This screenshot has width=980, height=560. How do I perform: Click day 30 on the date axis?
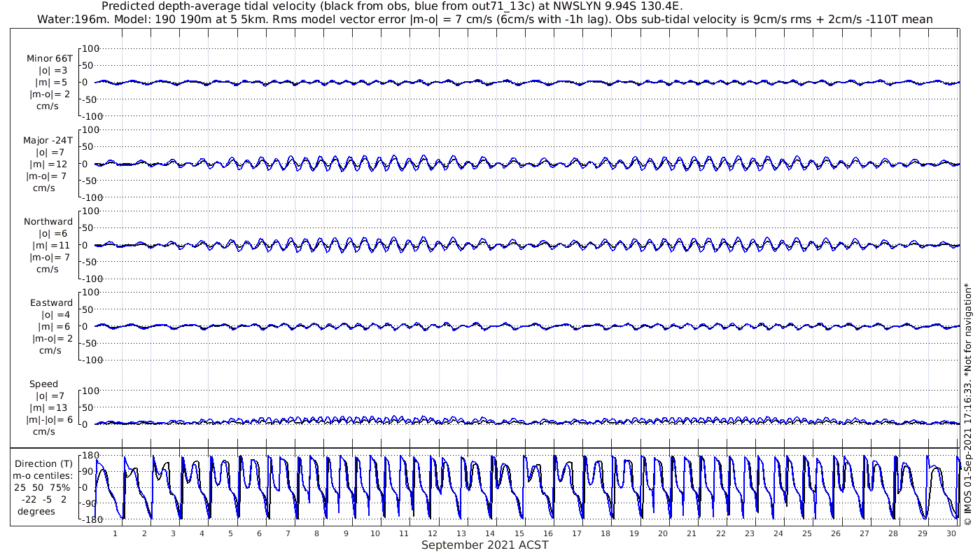[x=951, y=533]
